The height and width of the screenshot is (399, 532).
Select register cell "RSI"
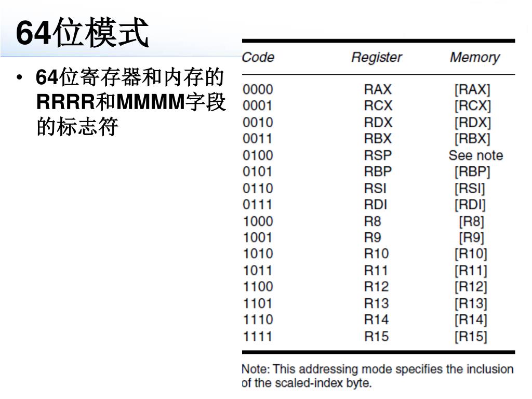375,188
